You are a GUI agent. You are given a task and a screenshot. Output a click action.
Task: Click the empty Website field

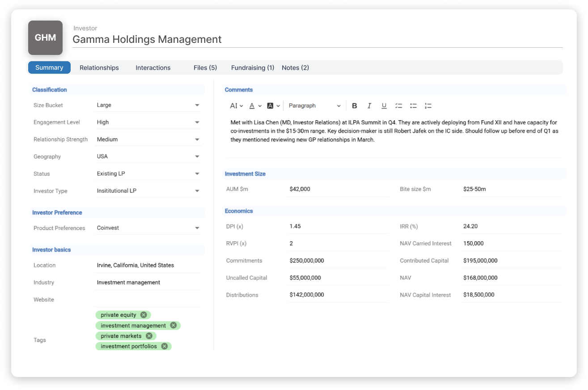pyautogui.click(x=148, y=300)
